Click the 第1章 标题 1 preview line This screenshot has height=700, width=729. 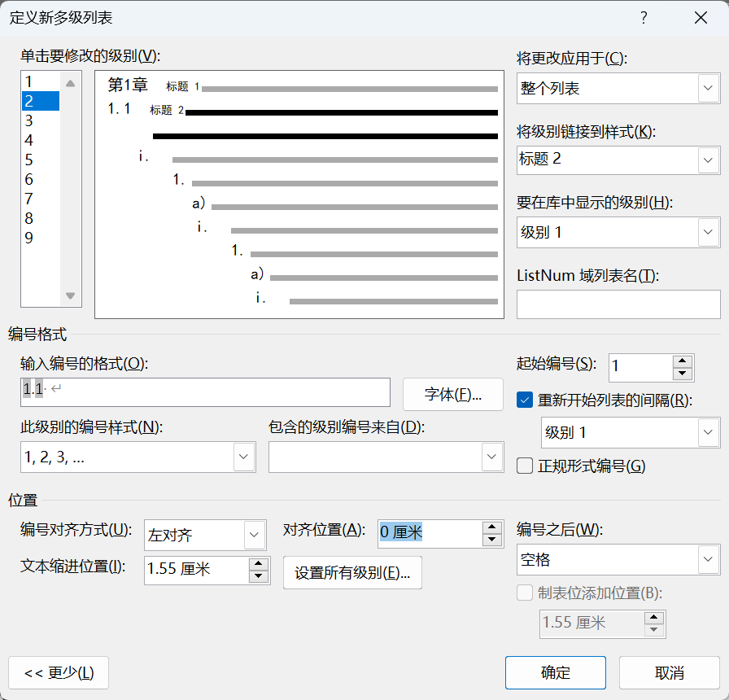(x=303, y=85)
